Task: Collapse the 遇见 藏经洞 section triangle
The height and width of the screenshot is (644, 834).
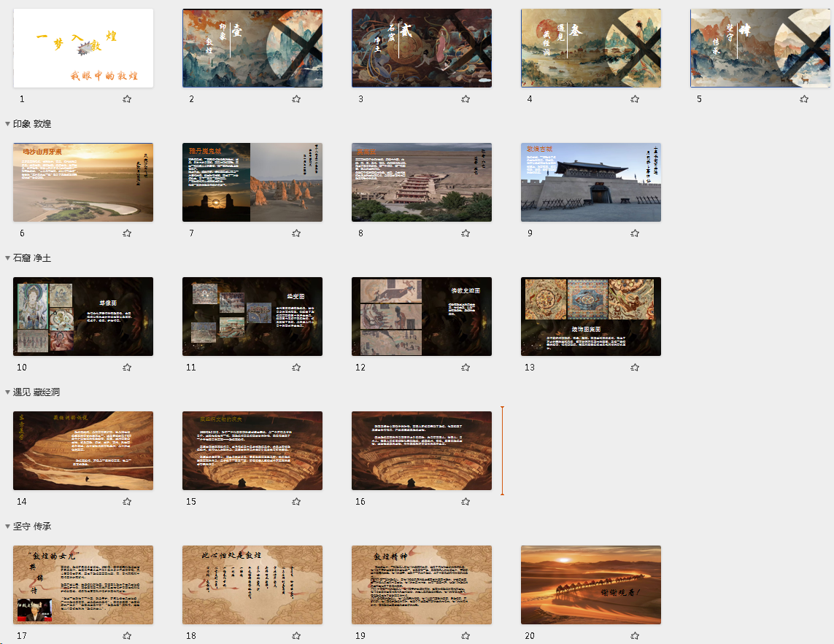Action: (7, 392)
